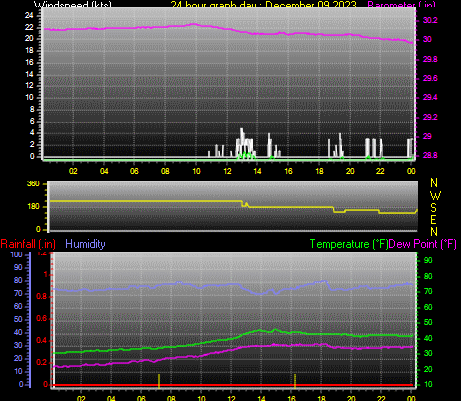Click the wind spike near 00:00 end
The width and height of the screenshot is (461, 401).
pos(410,148)
